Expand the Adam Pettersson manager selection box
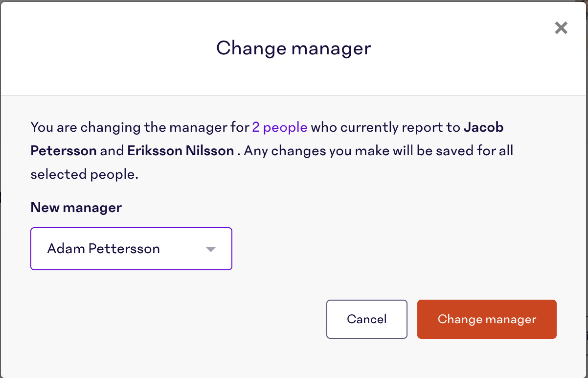 pyautogui.click(x=131, y=249)
